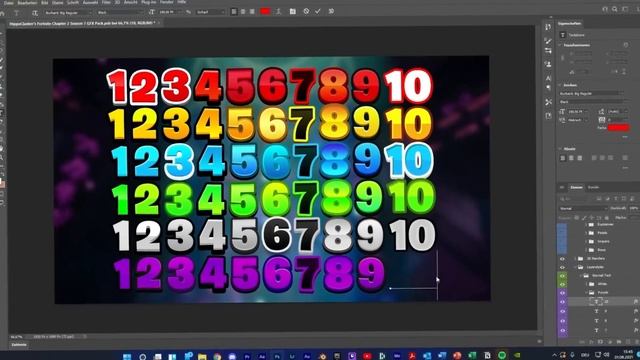Toggle lock transparent pixels in Layers panel
This screenshot has width=640, height=360.
(576, 218)
